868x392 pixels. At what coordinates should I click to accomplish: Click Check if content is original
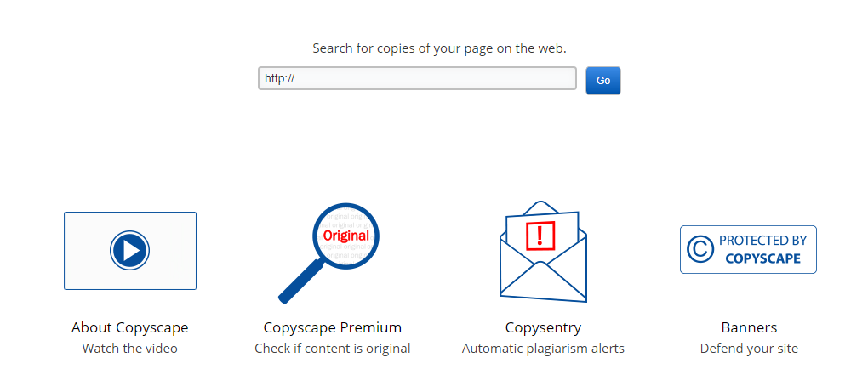tap(332, 348)
